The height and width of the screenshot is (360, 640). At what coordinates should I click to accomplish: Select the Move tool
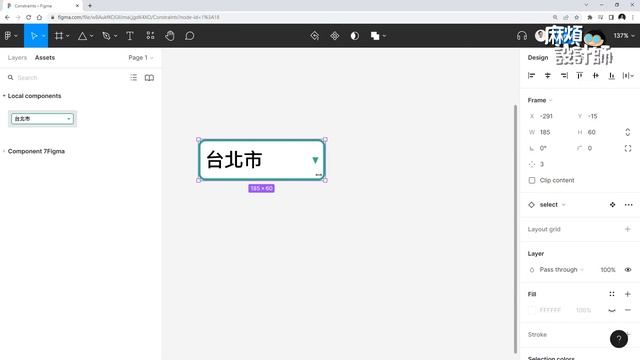[34, 36]
